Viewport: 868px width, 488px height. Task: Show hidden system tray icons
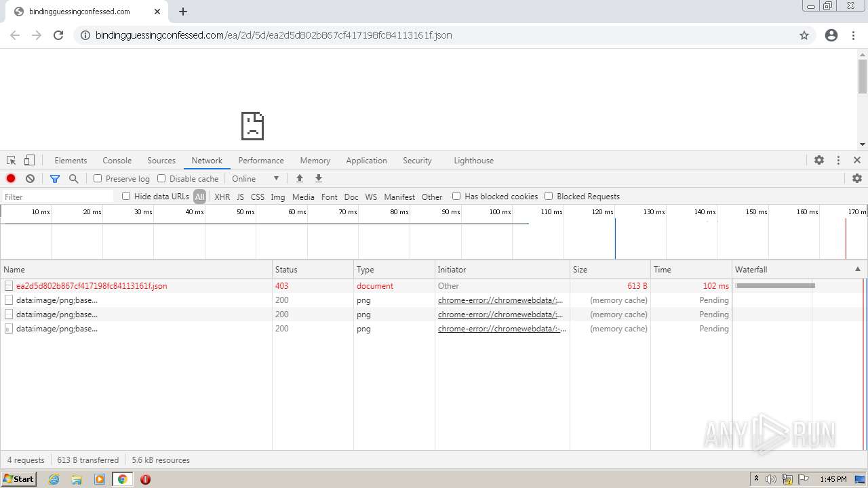coord(756,479)
